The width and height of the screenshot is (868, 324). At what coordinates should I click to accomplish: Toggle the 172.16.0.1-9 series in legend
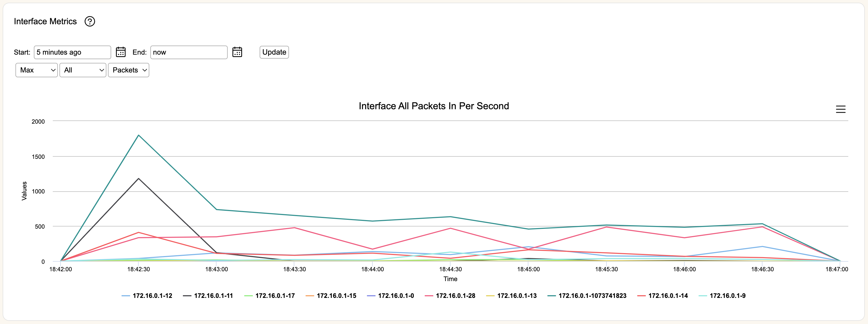(722, 296)
